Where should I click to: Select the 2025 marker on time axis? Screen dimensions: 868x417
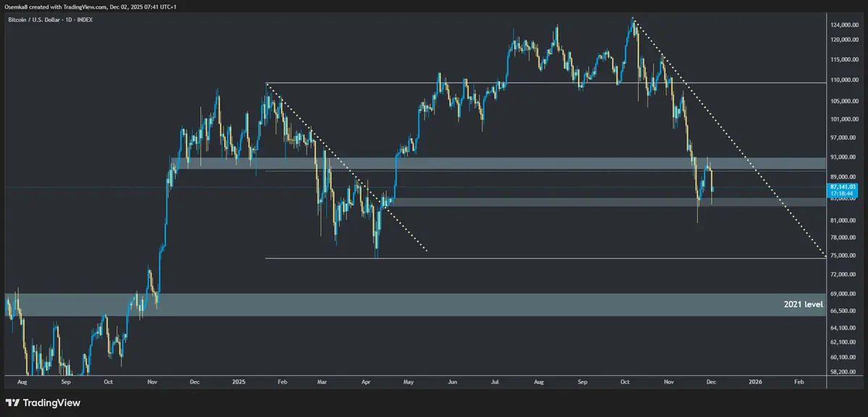[239, 381]
